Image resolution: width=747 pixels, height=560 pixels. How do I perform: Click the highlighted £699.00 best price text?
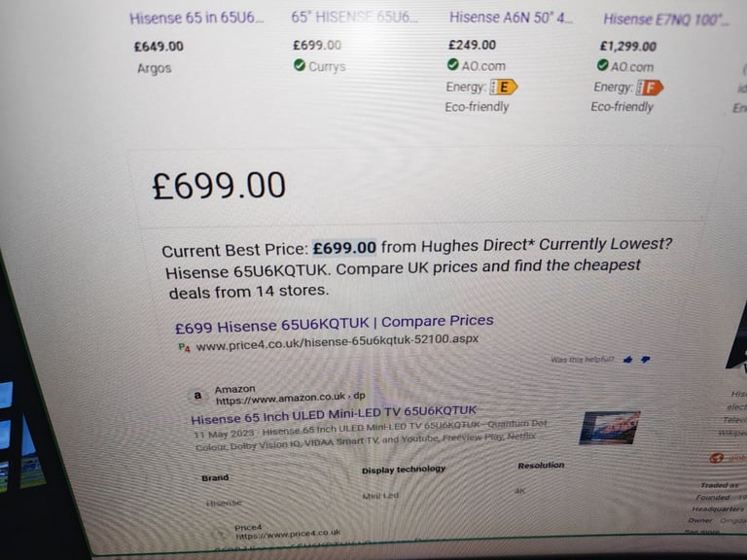344,248
